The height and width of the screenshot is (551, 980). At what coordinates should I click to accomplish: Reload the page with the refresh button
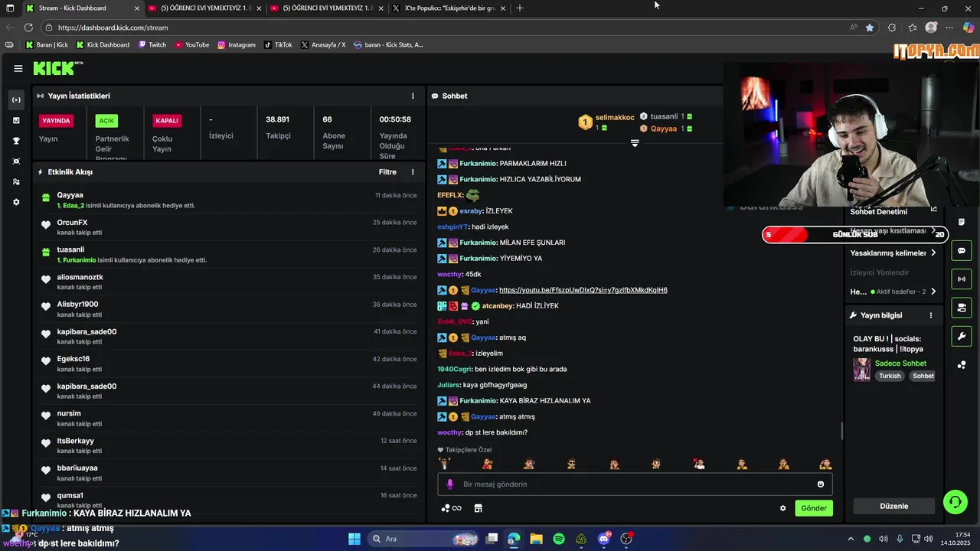(x=28, y=28)
